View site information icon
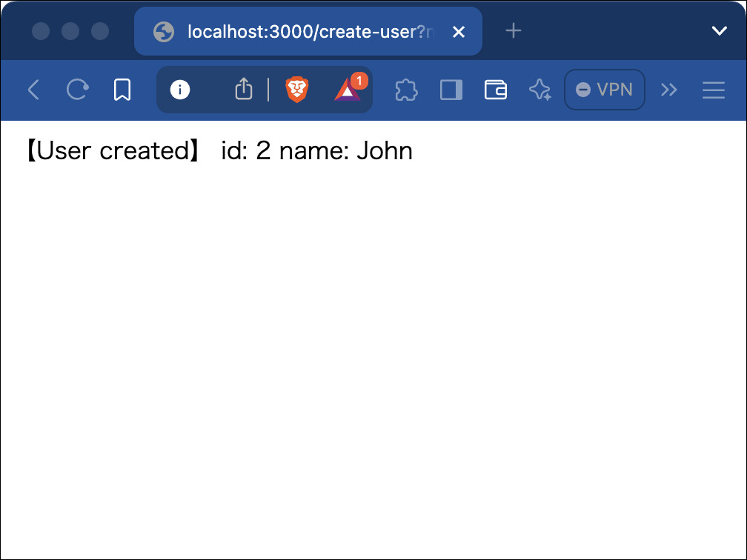The width and height of the screenshot is (747, 560). (x=180, y=90)
